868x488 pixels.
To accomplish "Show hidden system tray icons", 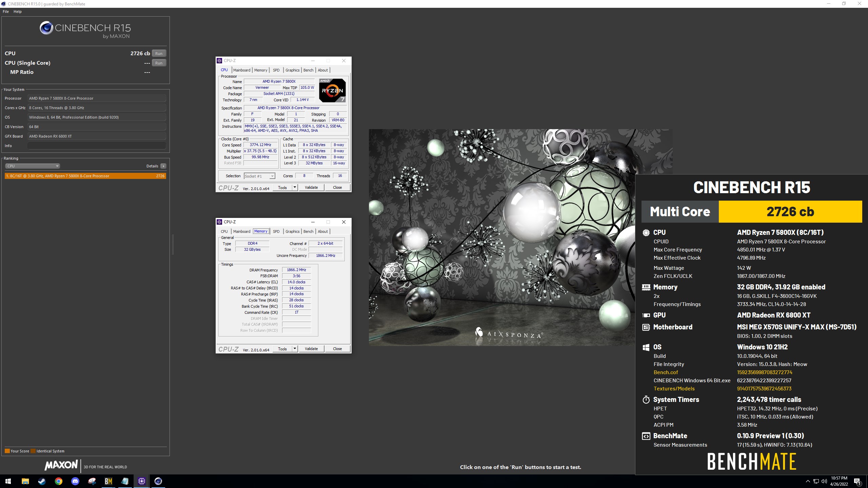I will click(x=808, y=481).
